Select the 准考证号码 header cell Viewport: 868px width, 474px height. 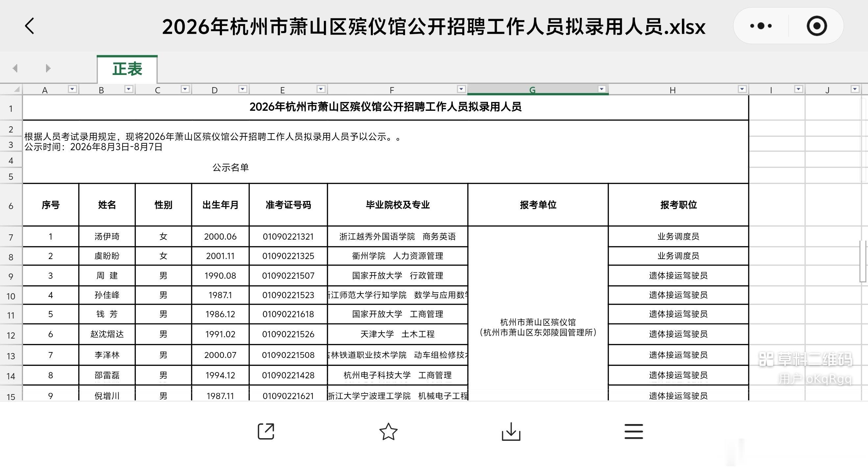pos(288,205)
